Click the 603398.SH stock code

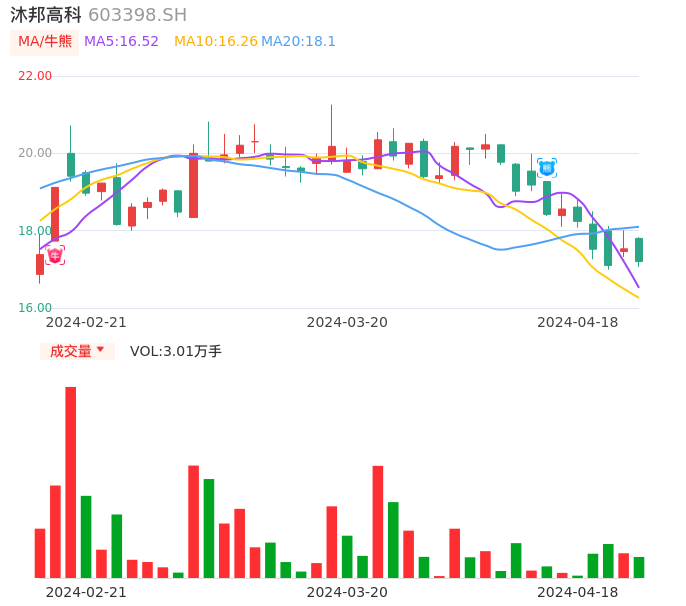pyautogui.click(x=137, y=15)
